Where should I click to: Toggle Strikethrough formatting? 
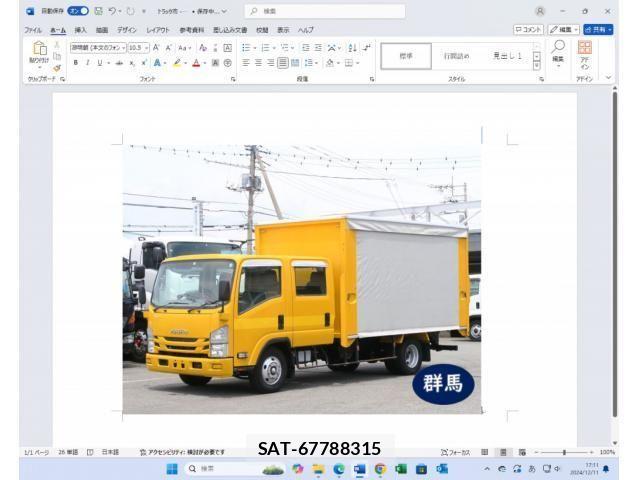pyautogui.click(x=119, y=63)
